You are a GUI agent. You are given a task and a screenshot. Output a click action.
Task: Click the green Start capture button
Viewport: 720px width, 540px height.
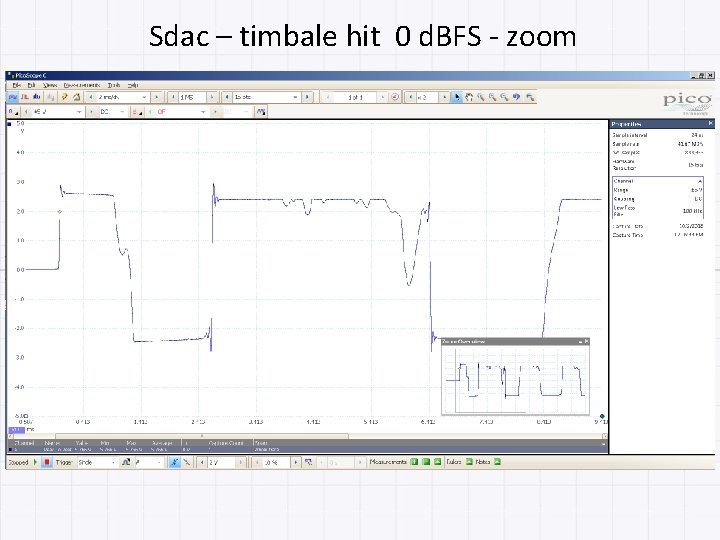pyautogui.click(x=35, y=462)
